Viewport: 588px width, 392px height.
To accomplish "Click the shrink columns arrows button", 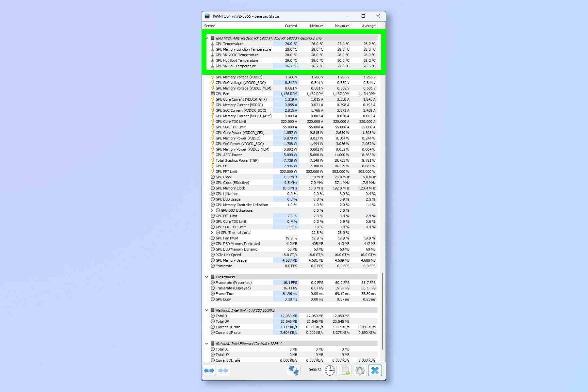I will pos(223,370).
